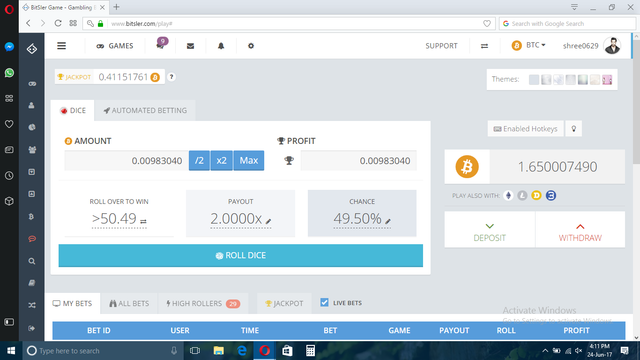Toggle light bulb night mode button
The height and width of the screenshot is (360, 640).
573,129
